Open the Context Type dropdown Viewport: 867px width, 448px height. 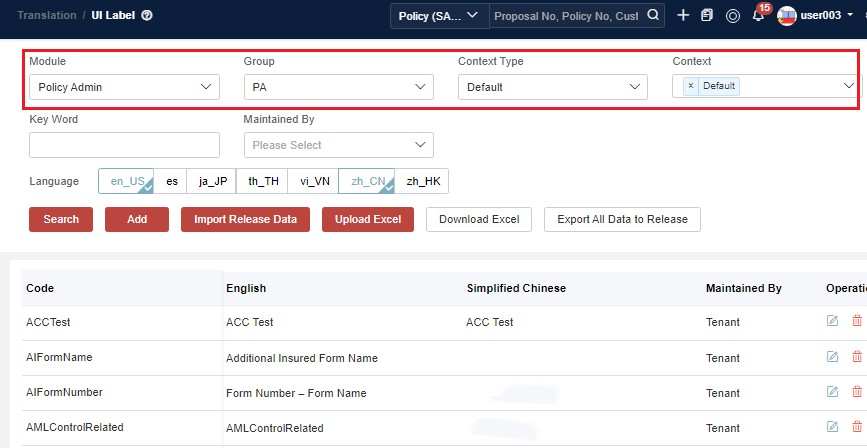553,87
